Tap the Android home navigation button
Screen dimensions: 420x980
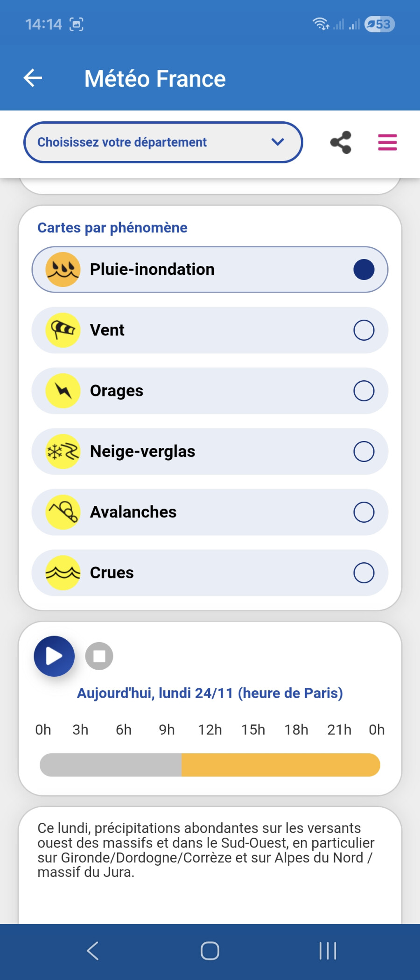coord(210,951)
